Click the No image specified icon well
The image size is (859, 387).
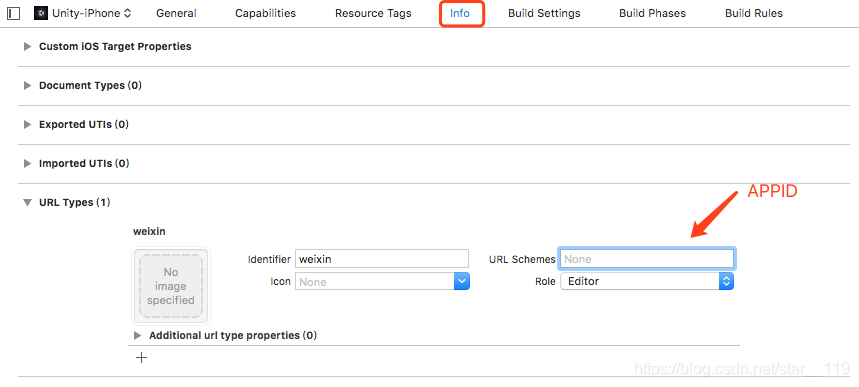[171, 286]
